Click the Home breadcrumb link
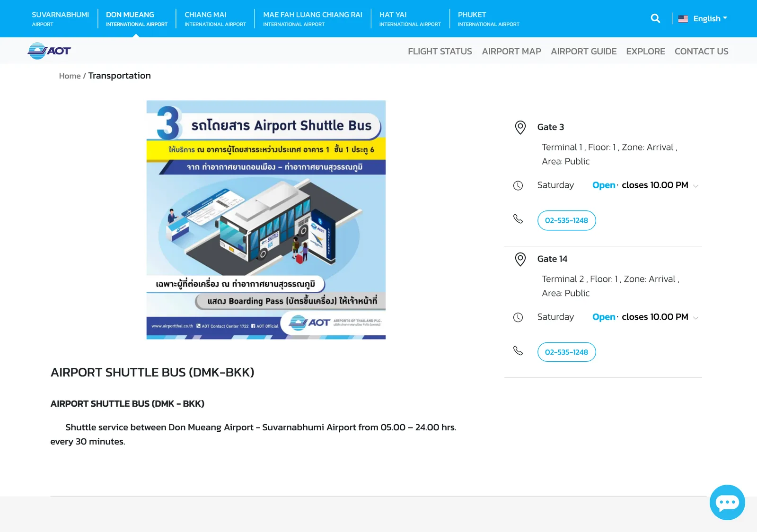The image size is (757, 532). (x=70, y=76)
